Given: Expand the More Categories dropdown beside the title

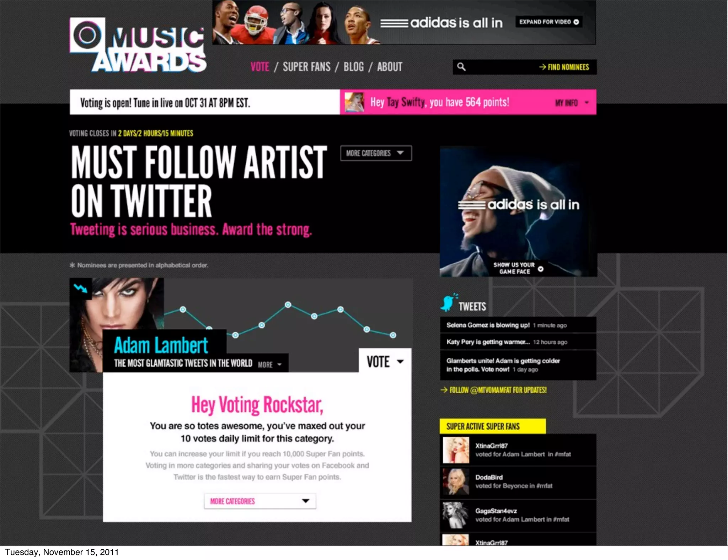Looking at the screenshot, I should (376, 153).
